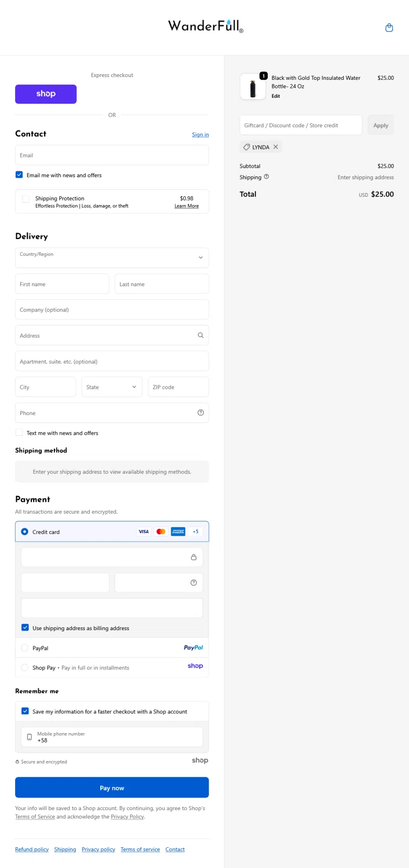Click Learn More for Shipping Protection
Viewport: 409px width, 868px height.
[187, 206]
